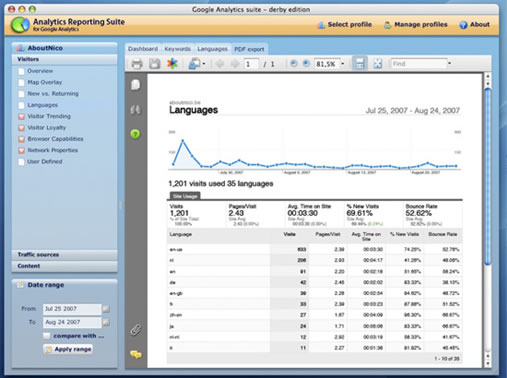The height and width of the screenshot is (378, 507).
Task: Open the zoom level dropdown arrow
Action: pos(343,64)
